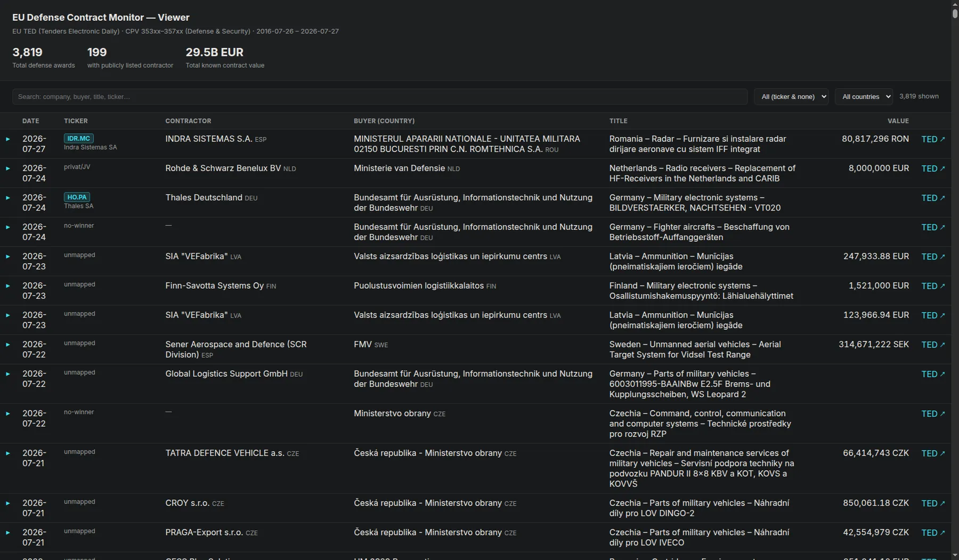Open TED link for CROY s.r.o. row

(933, 504)
